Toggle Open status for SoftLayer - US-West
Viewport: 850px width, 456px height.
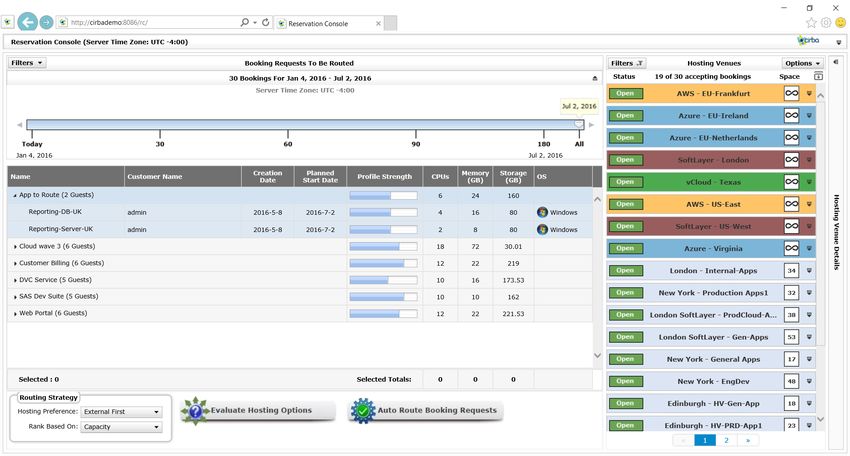click(626, 226)
